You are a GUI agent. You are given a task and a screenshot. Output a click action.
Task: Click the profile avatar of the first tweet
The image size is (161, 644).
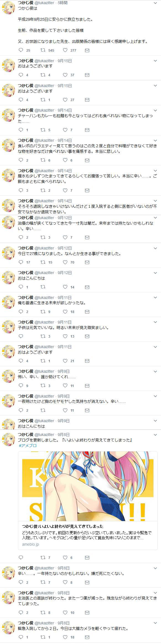pyautogui.click(x=9, y=7)
